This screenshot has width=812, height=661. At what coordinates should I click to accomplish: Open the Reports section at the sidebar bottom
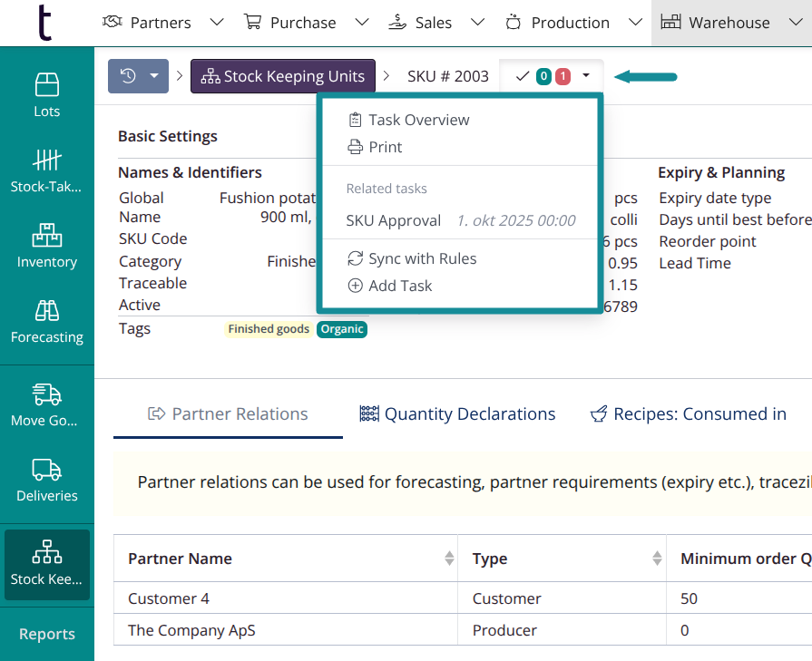(x=46, y=634)
